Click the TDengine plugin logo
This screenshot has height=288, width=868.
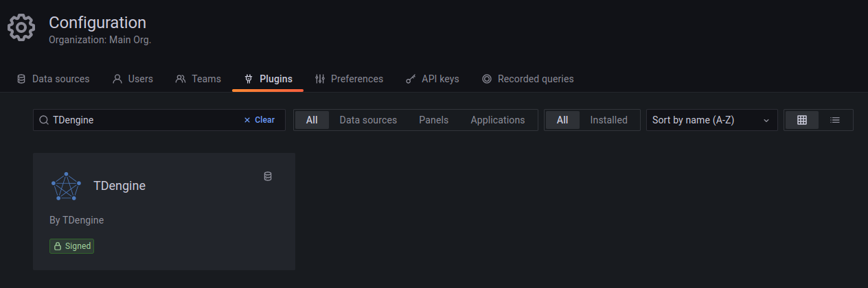pos(66,186)
